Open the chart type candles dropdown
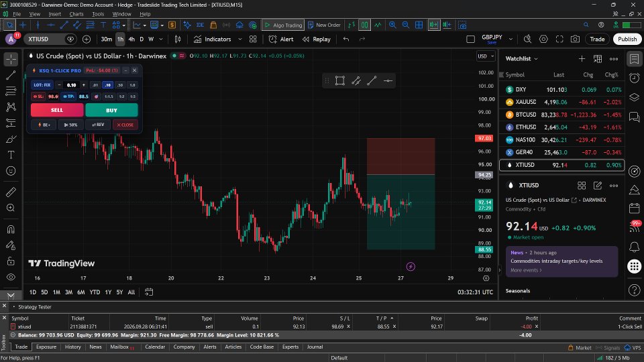 click(x=178, y=39)
